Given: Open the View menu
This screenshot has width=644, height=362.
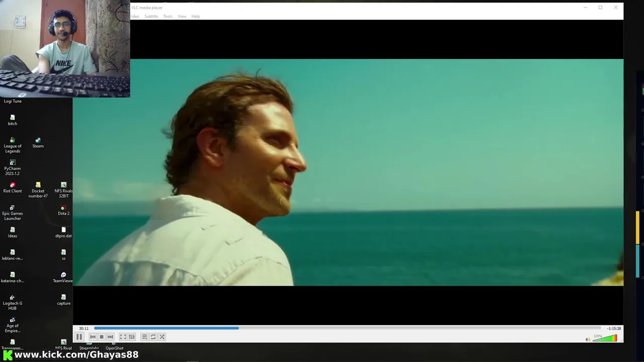Looking at the screenshot, I should [182, 17].
